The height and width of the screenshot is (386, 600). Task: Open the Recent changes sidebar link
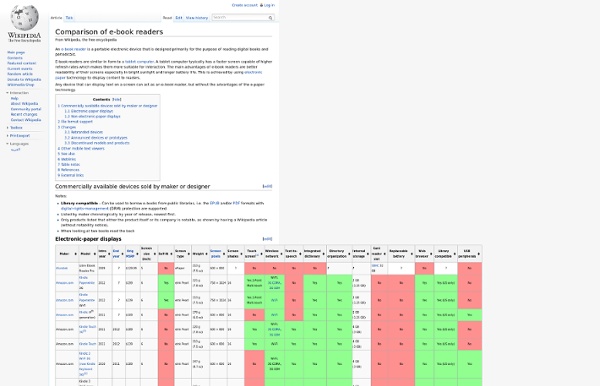click(x=24, y=114)
